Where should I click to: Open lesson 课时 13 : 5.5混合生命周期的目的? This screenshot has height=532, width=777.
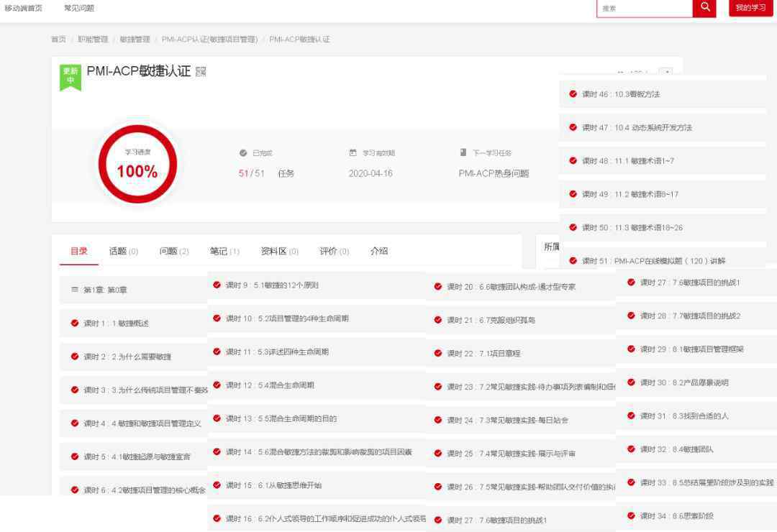[317, 418]
